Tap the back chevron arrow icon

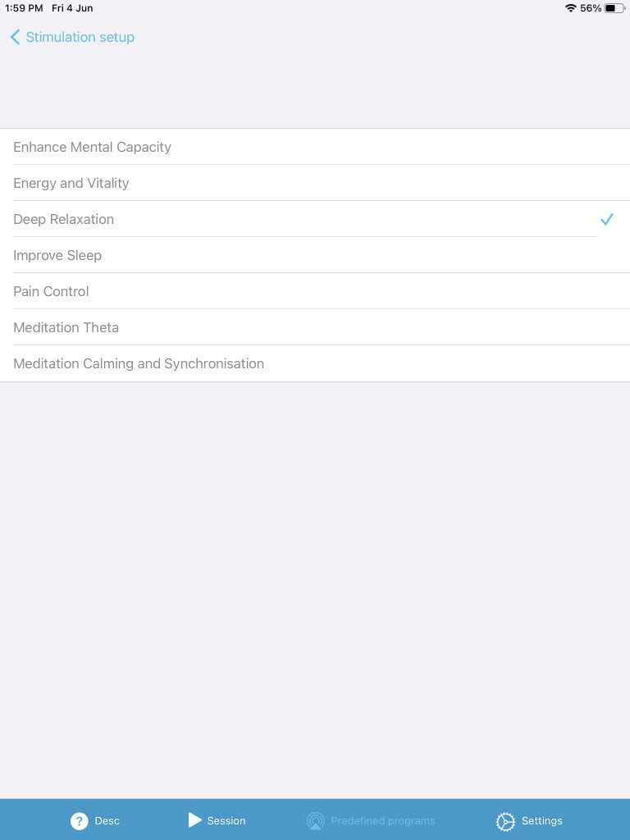[x=15, y=37]
